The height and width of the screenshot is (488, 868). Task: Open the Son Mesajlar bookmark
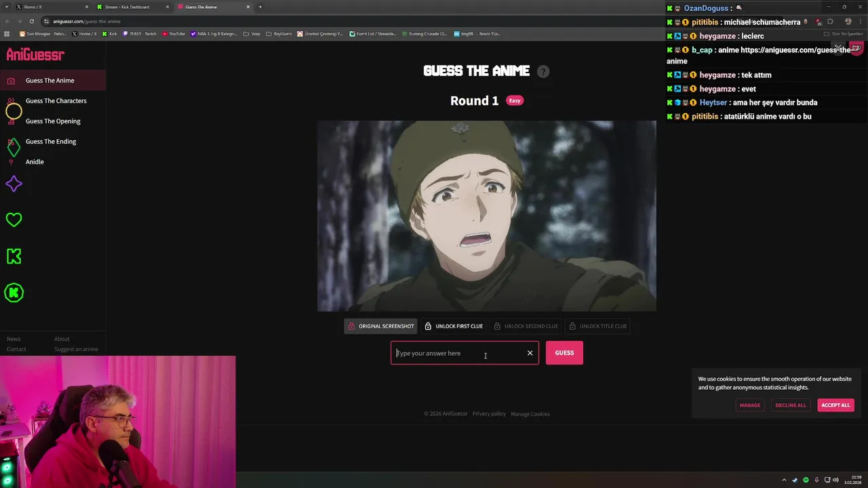click(x=43, y=33)
